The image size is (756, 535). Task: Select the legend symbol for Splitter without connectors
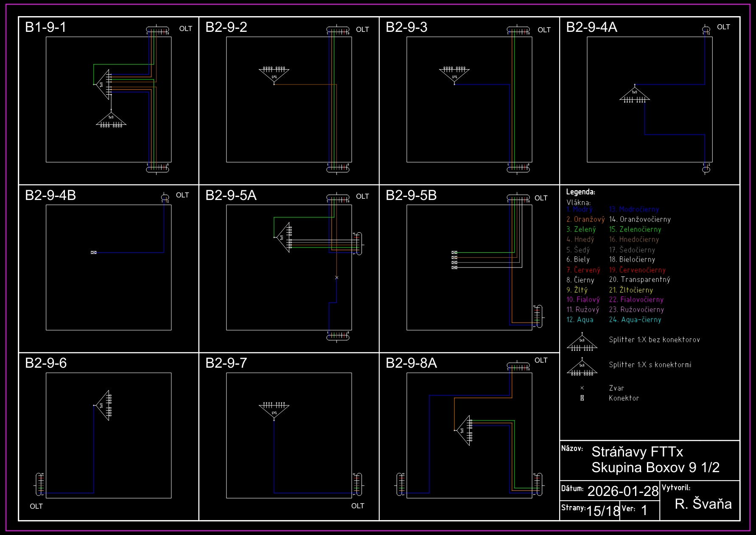582,343
